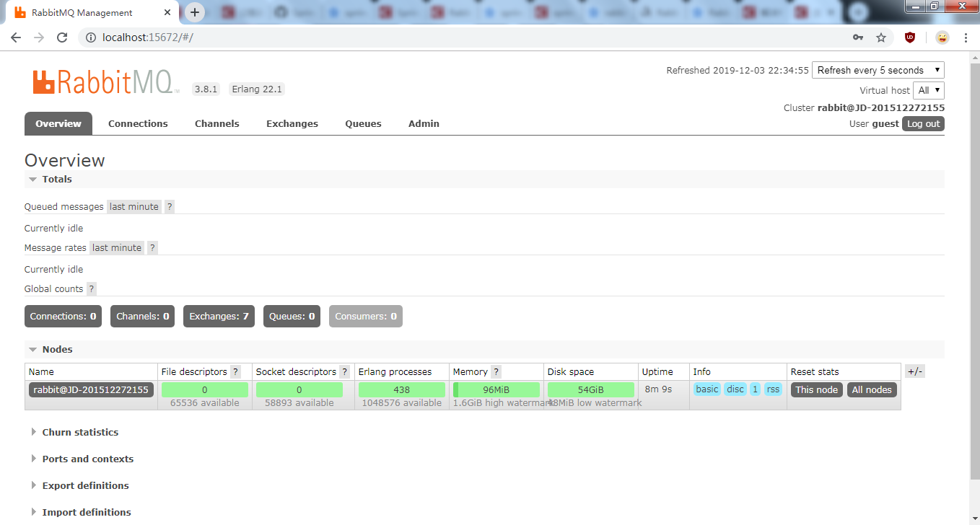Open the refresh interval dropdown

(x=878, y=70)
